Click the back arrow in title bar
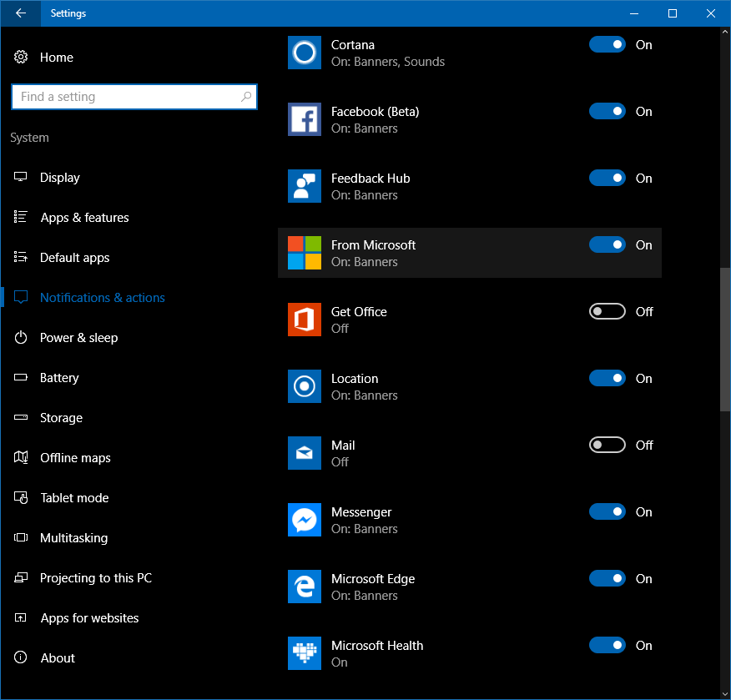The height and width of the screenshot is (700, 731). [21, 13]
